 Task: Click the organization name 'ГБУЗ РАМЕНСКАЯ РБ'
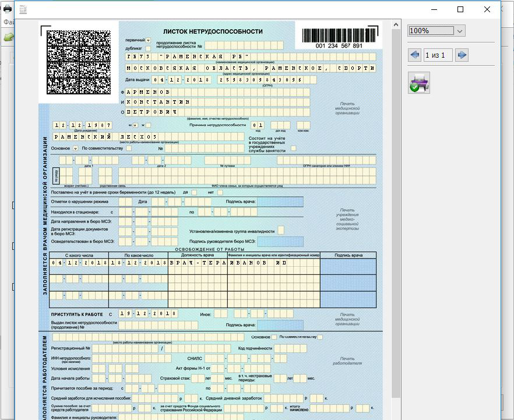[251, 57]
